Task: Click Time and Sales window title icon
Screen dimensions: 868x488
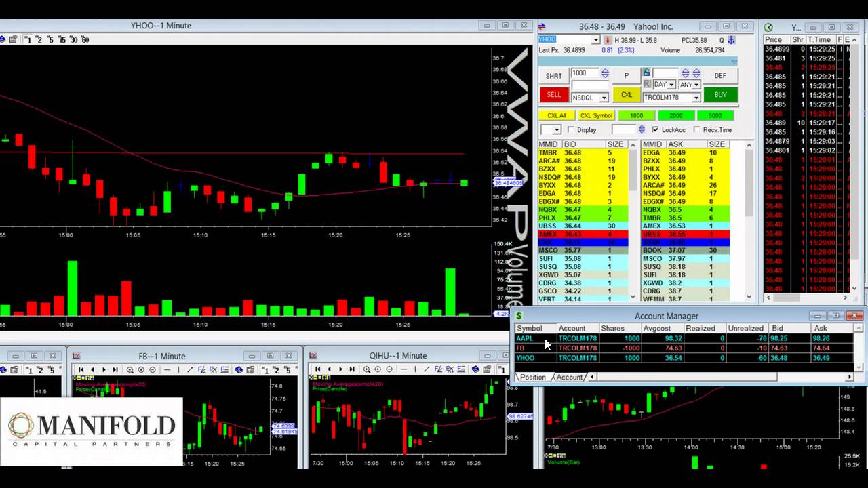Action: point(768,27)
